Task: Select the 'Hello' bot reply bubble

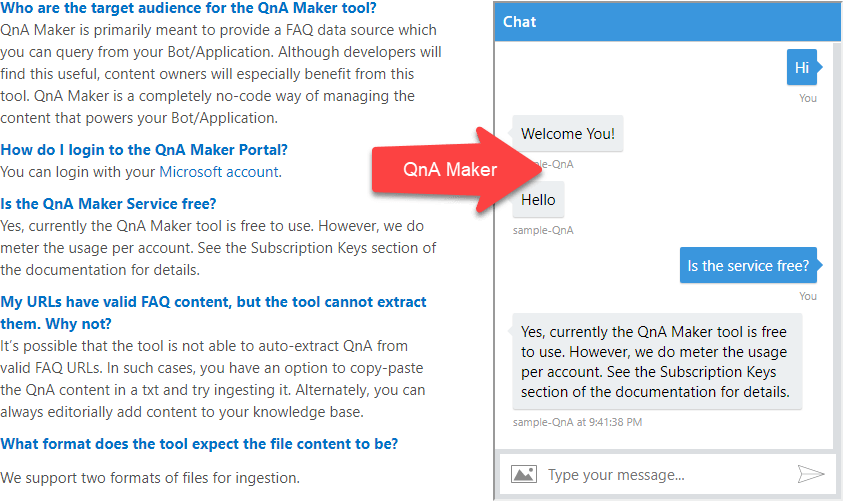Action: [x=538, y=199]
